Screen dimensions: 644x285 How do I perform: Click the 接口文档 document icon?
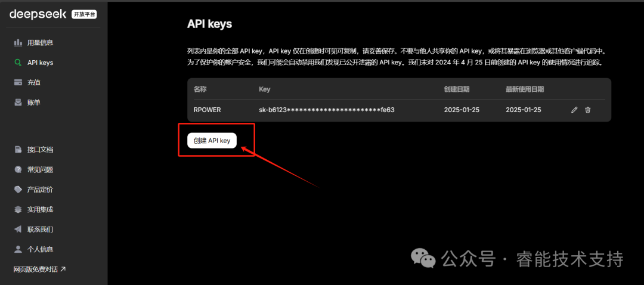pyautogui.click(x=18, y=150)
